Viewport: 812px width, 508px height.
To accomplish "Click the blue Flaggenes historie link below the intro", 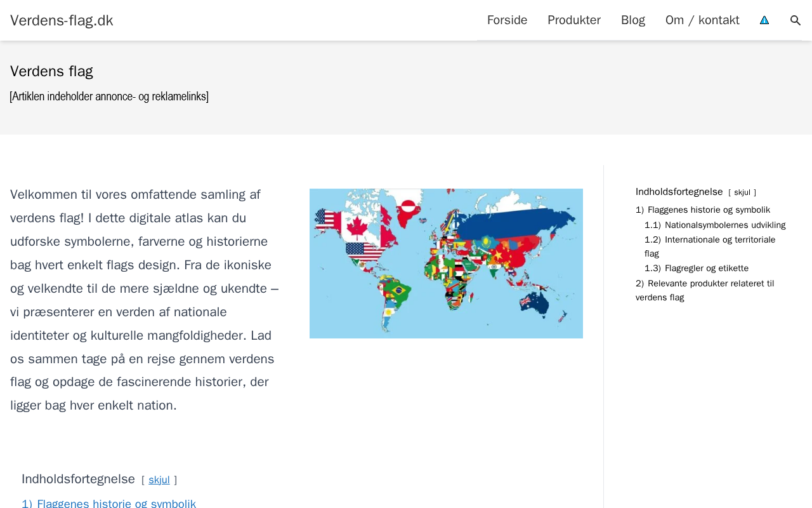I will (116, 503).
